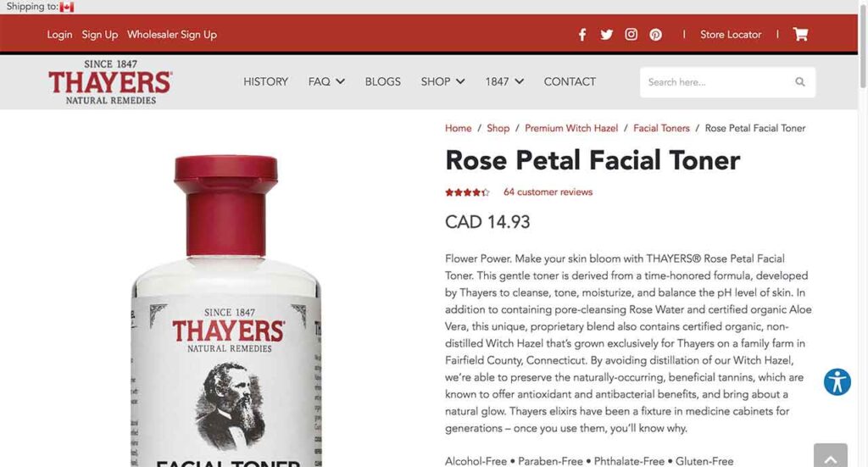
Task: Click the search magnifier icon
Action: pos(800,82)
